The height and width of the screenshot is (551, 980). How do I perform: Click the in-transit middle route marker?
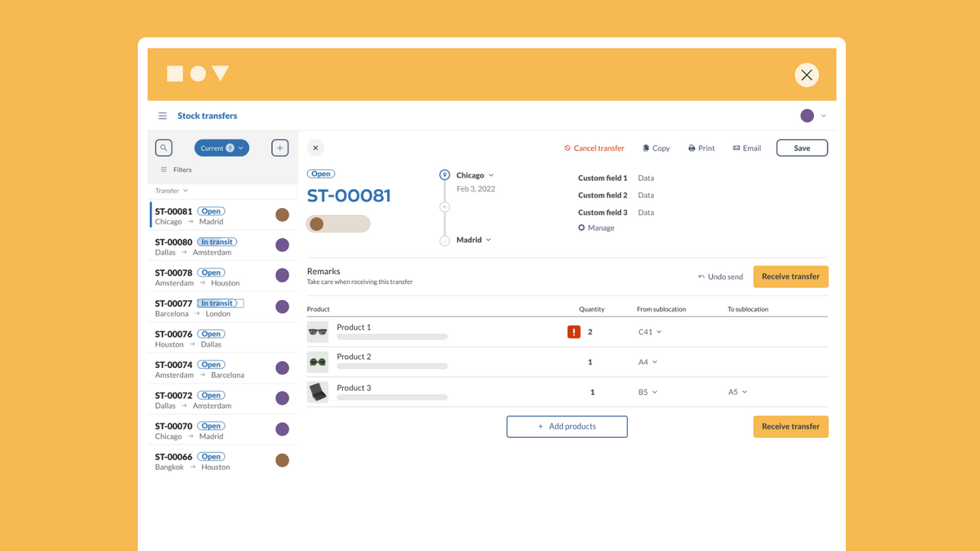click(444, 207)
